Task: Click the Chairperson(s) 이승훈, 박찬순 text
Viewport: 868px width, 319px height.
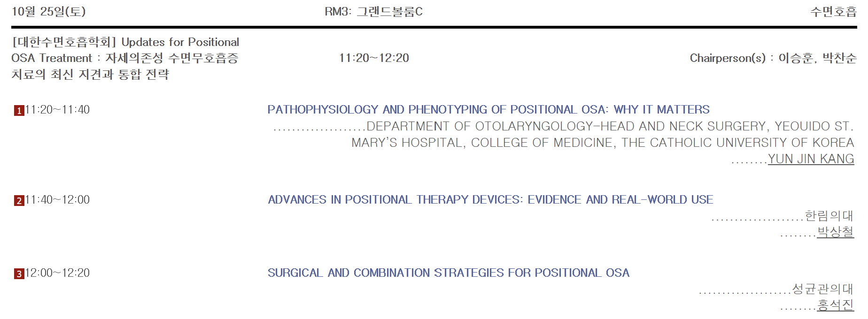Action: pyautogui.click(x=773, y=58)
